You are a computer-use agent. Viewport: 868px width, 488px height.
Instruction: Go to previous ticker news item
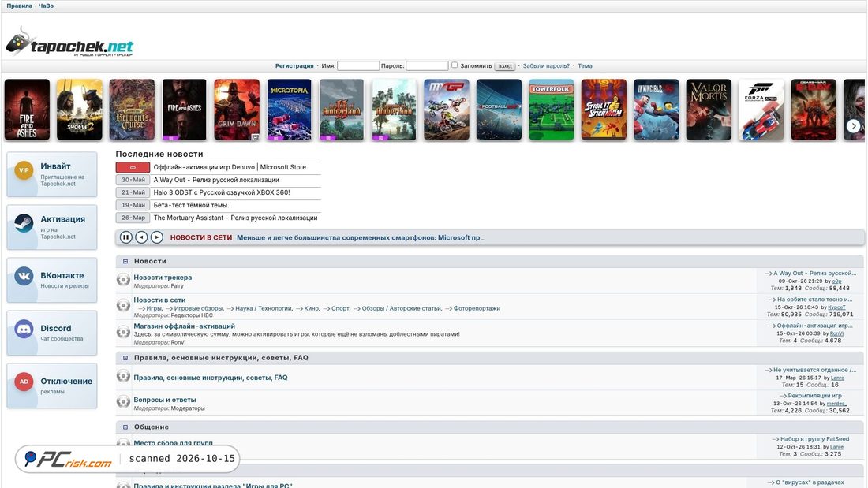[x=141, y=237]
